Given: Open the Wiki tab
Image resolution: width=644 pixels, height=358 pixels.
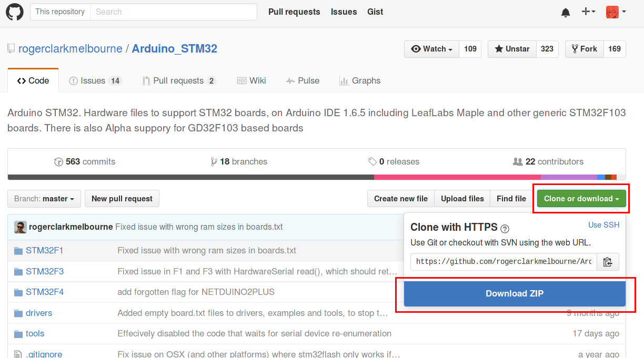Looking at the screenshot, I should coord(251,80).
